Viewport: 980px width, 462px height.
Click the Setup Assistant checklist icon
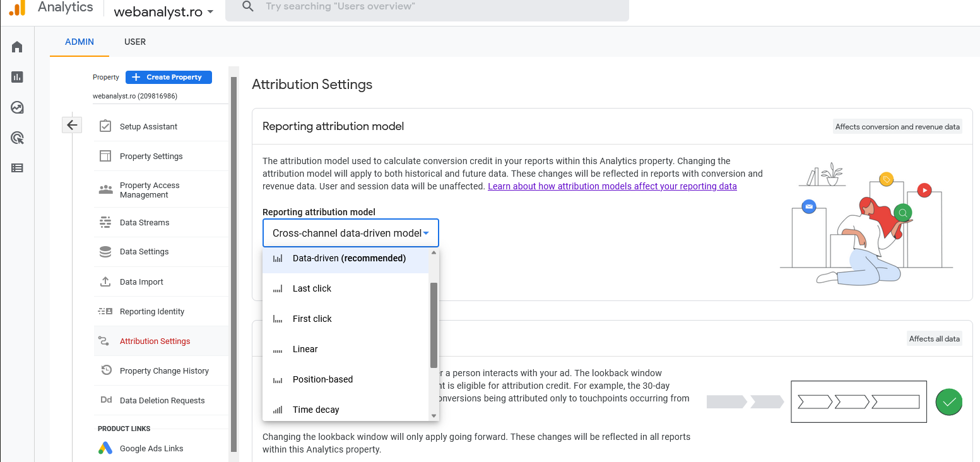(x=105, y=126)
